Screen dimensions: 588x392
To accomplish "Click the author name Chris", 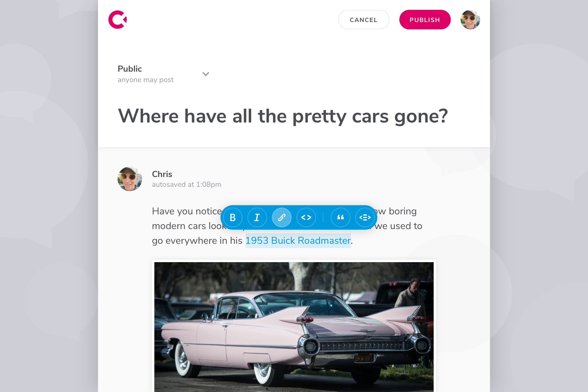I will click(x=162, y=174).
